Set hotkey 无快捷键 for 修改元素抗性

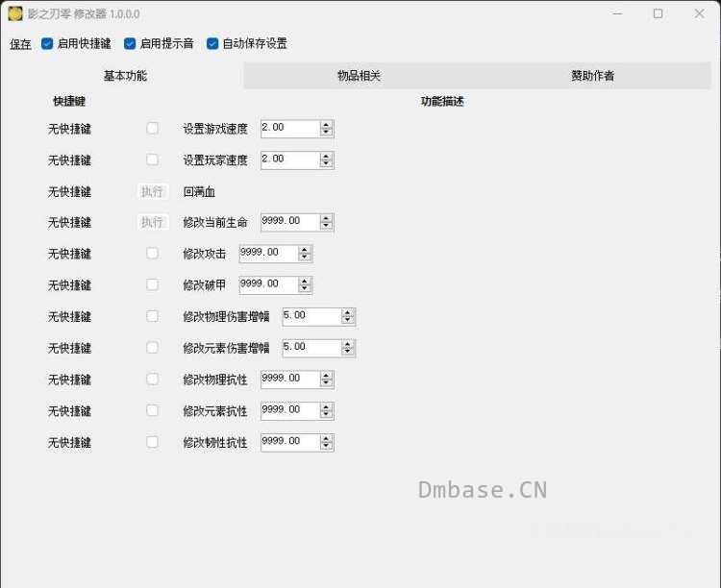click(x=69, y=411)
